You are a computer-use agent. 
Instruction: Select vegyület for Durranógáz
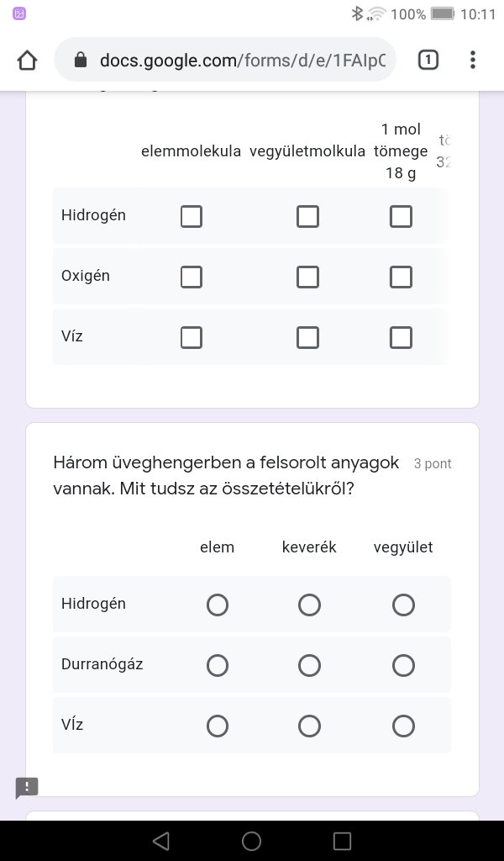point(403,666)
